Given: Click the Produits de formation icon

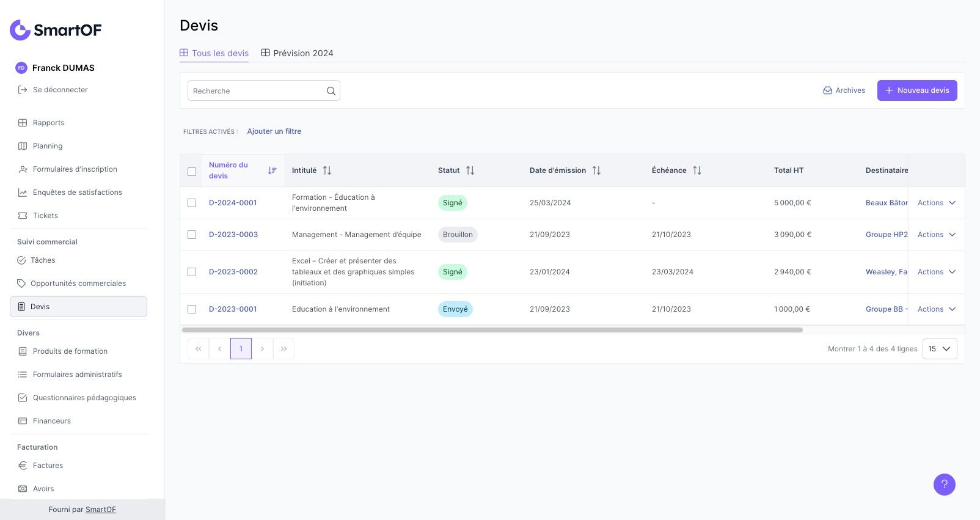Looking at the screenshot, I should (x=23, y=351).
